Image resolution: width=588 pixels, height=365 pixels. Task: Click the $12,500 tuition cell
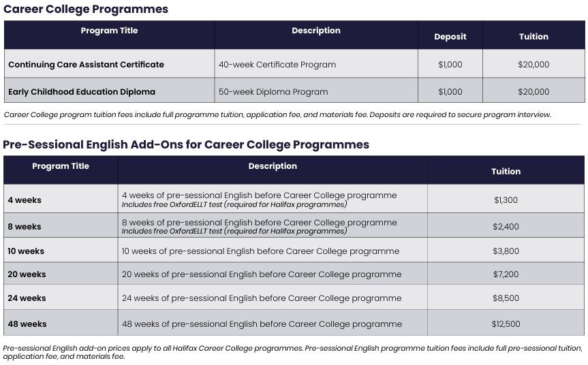point(506,324)
